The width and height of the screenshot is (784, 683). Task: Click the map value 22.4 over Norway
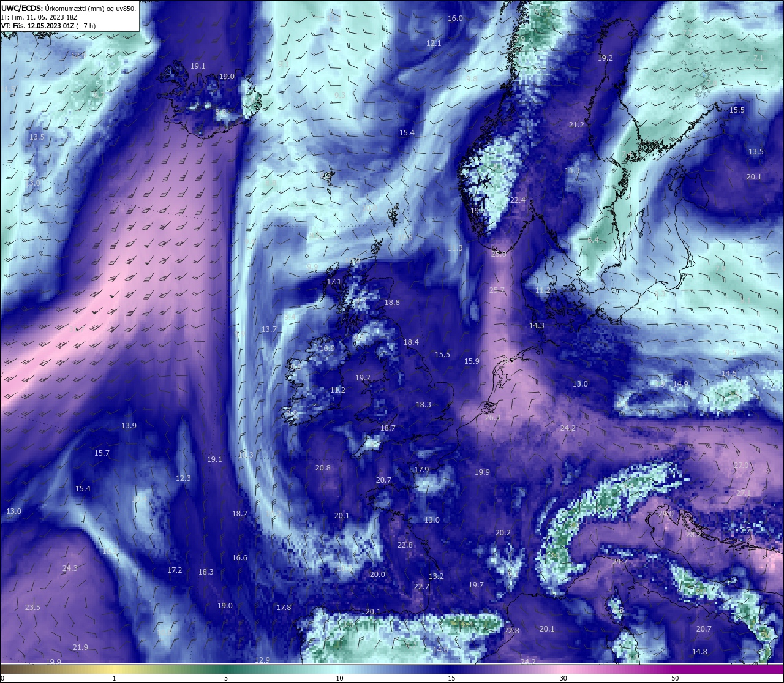coord(518,200)
